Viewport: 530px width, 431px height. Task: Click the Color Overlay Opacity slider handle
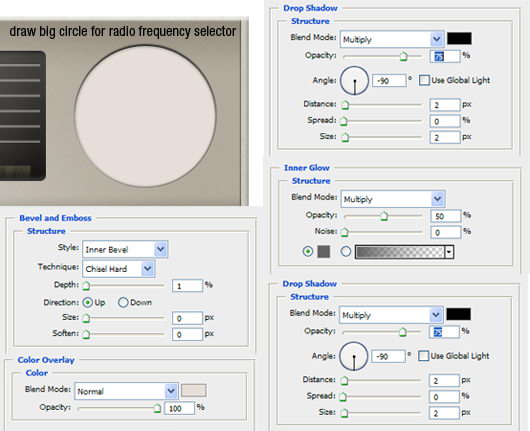[157, 408]
